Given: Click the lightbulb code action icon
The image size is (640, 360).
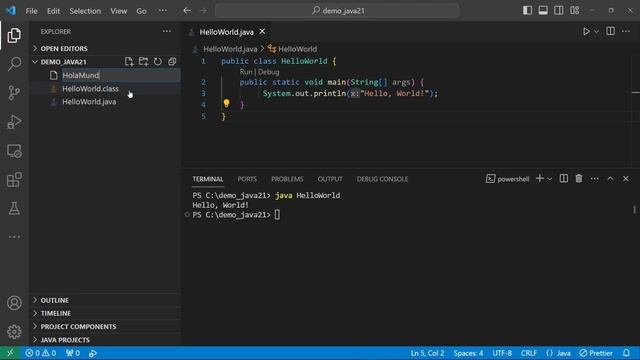Looking at the screenshot, I should coord(227,103).
